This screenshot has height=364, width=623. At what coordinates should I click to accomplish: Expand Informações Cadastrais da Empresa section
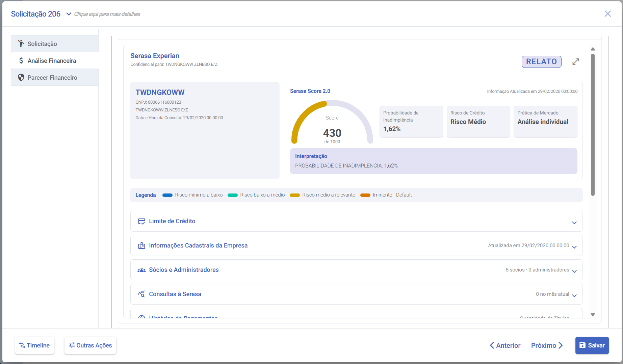coord(356,245)
